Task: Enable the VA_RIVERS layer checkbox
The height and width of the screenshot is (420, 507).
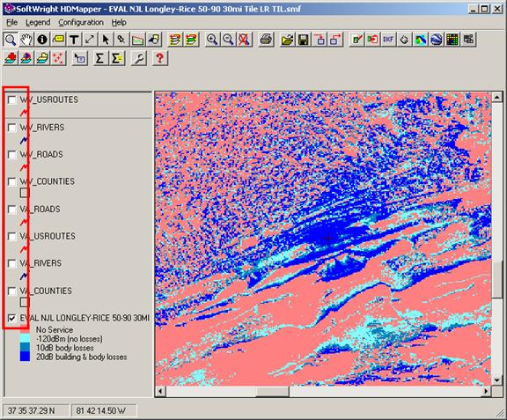Action: (12, 263)
